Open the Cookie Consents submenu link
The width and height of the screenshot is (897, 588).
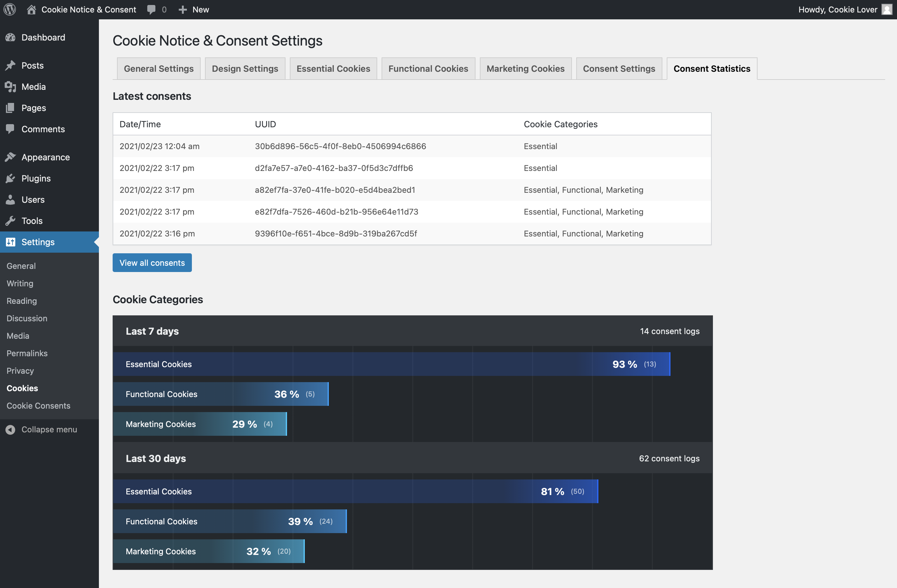[38, 406]
